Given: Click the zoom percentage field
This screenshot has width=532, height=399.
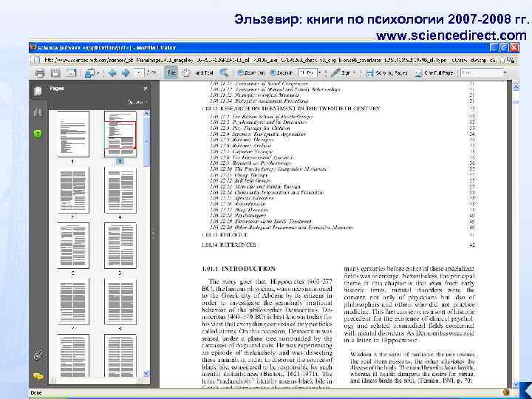Looking at the screenshot, I should (x=307, y=72).
